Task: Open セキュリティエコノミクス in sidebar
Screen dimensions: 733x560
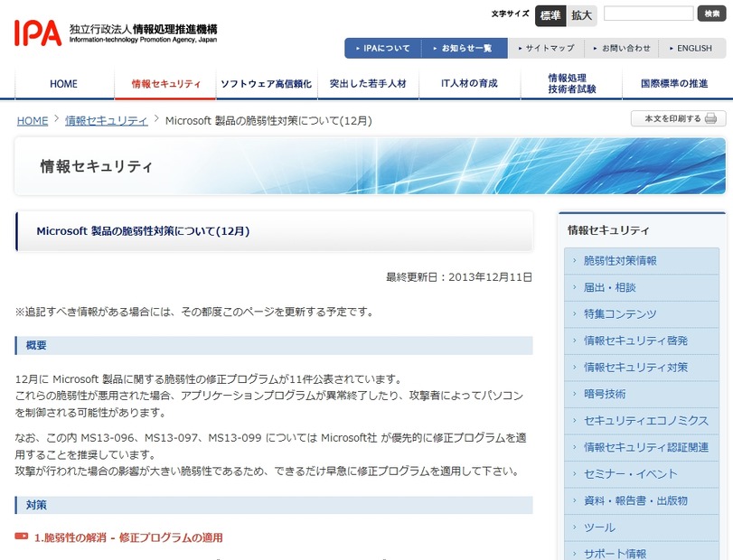Action: pos(642,420)
